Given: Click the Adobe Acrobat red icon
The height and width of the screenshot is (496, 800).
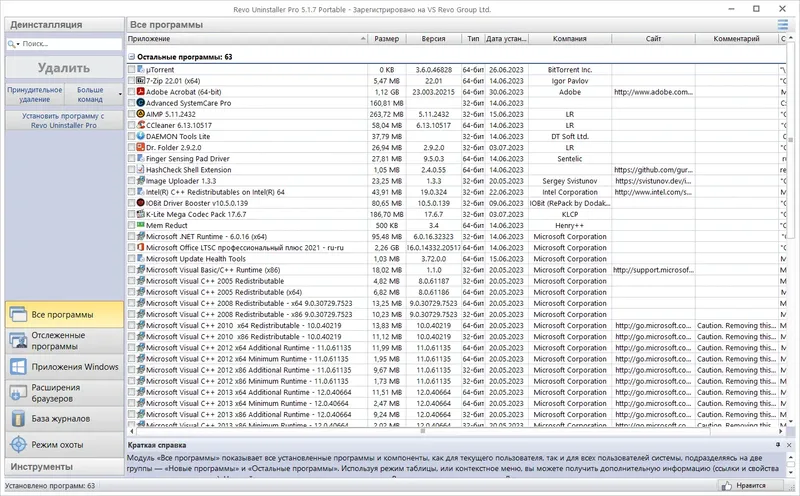Looking at the screenshot, I should 141,92.
